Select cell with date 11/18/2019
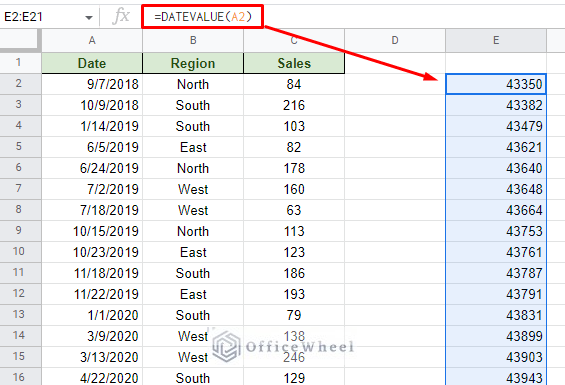Viewport: 565px width, 385px height. 92,273
